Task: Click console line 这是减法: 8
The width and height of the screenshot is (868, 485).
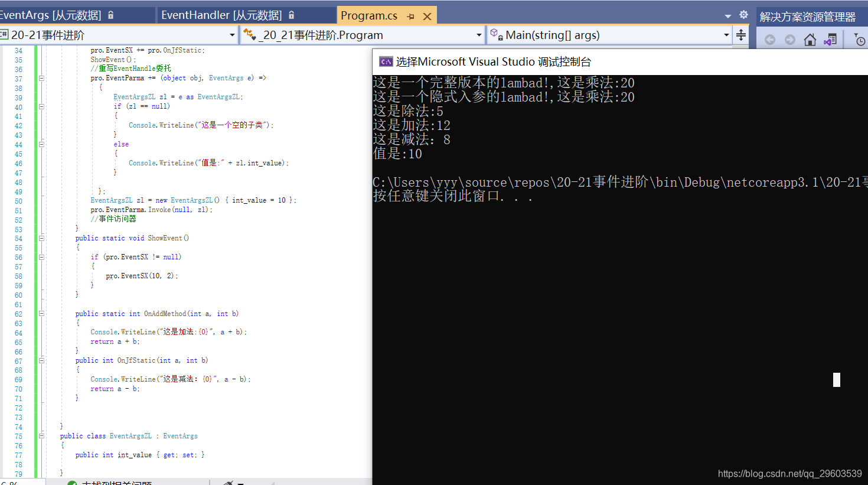Action: [x=412, y=139]
